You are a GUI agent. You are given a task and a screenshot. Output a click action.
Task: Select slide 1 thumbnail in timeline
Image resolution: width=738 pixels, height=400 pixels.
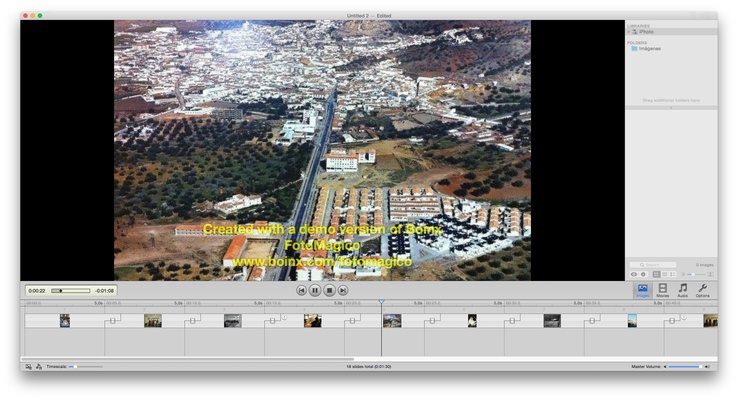[x=65, y=320]
